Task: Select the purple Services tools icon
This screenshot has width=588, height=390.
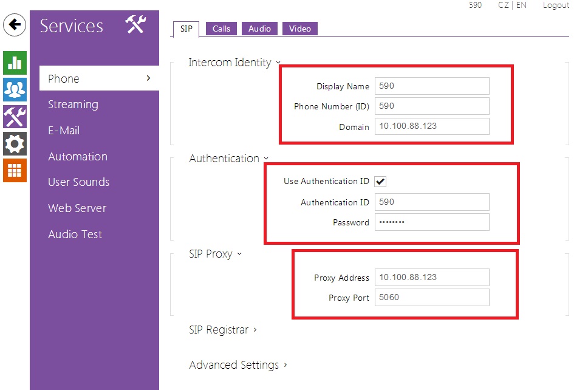Action: (15, 116)
